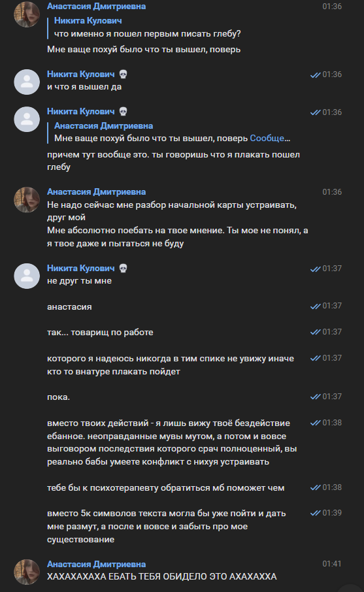Viewport: 364px width, 592px height.
Task: Click the read checkmarks next to "анастасия"
Action: point(315,306)
